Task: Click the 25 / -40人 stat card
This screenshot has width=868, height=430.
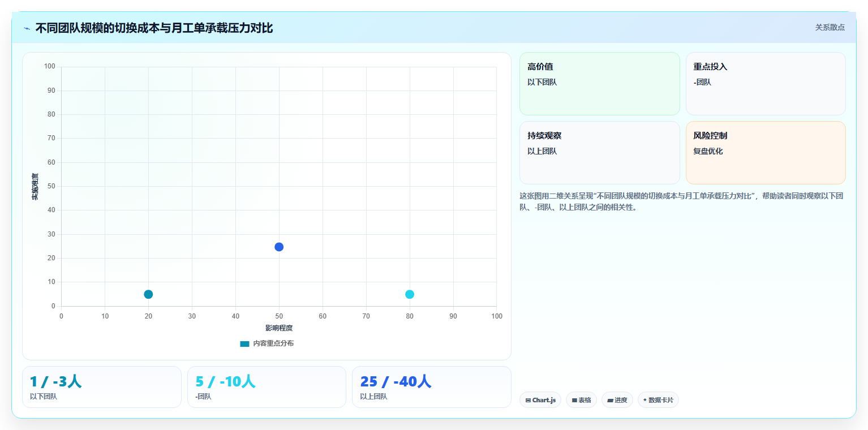Action: (x=432, y=387)
